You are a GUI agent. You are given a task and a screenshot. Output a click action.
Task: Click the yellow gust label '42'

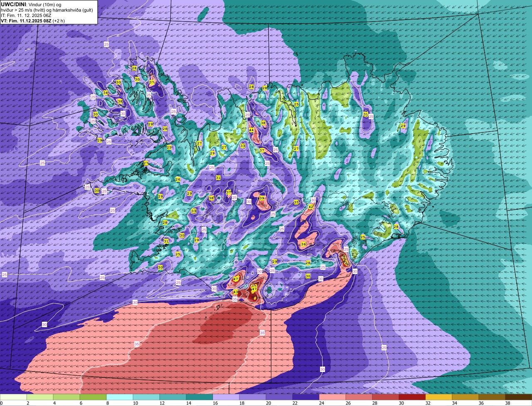pyautogui.click(x=310, y=207)
